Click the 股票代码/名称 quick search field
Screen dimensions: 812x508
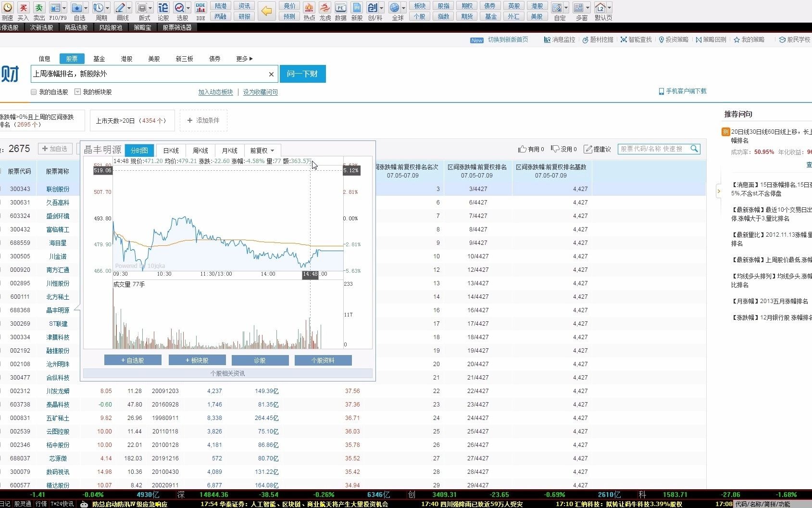coord(654,149)
